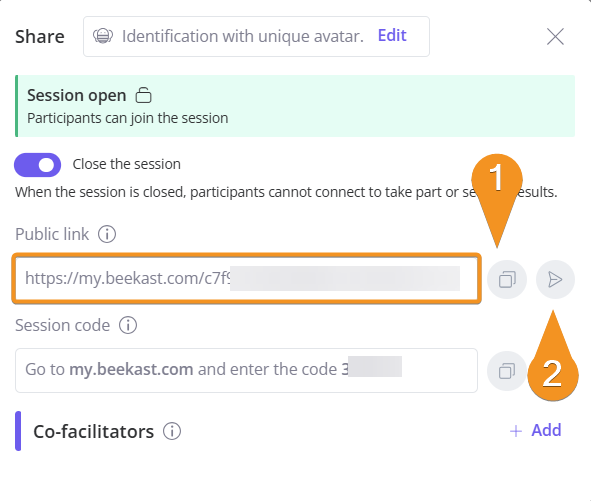Open info tooltip beside Public link
The image size is (591, 501).
tap(107, 234)
